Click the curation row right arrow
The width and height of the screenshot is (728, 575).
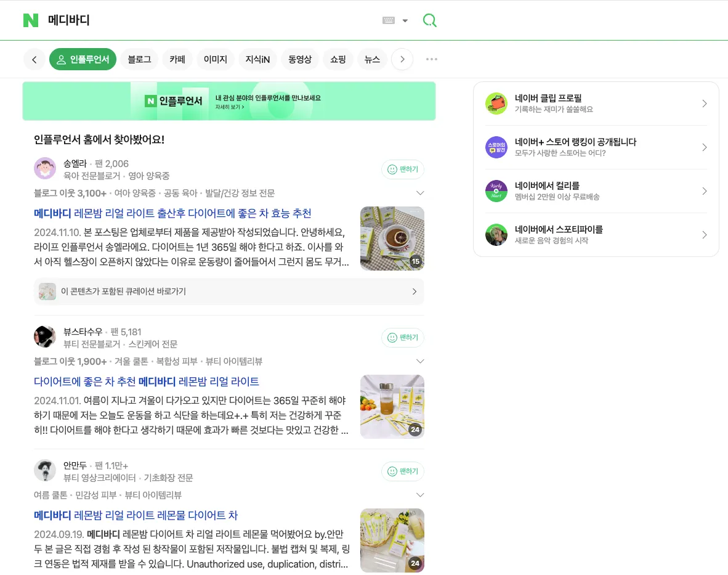coord(415,292)
